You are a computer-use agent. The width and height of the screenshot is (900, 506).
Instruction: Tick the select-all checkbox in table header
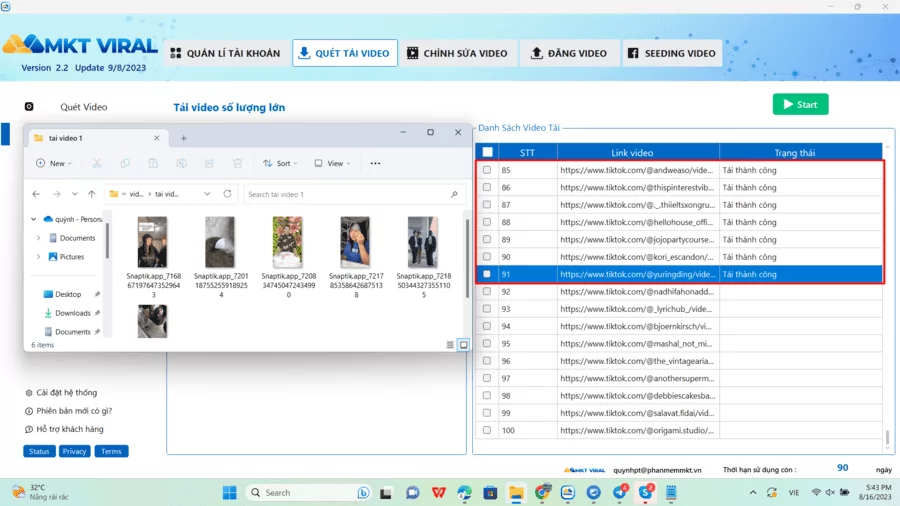pos(487,152)
